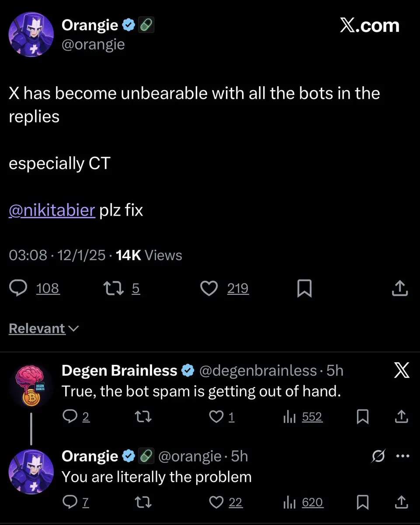Reply to the main Orangie post
This screenshot has width=420, height=525.
(19, 288)
